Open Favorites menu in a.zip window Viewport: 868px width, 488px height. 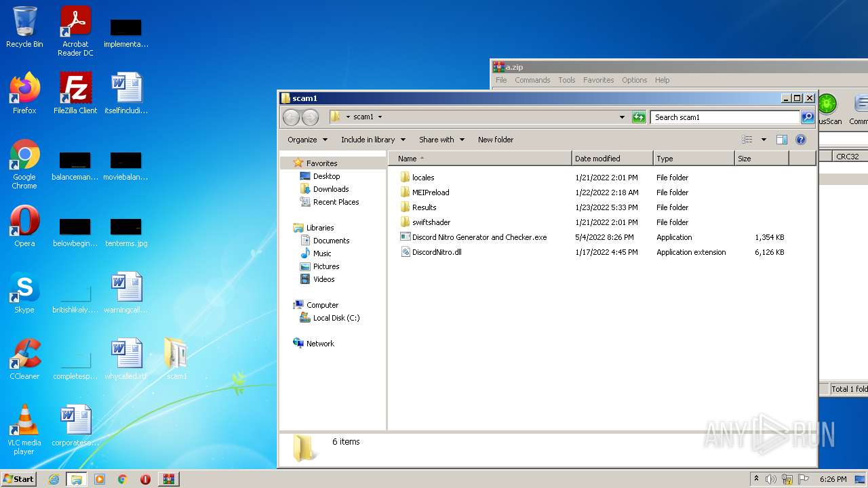point(599,80)
